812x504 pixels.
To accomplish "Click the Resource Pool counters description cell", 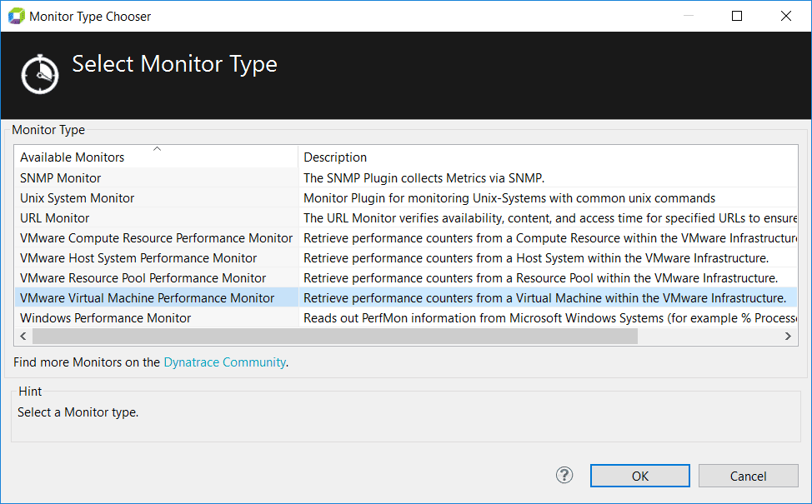I will [548, 278].
